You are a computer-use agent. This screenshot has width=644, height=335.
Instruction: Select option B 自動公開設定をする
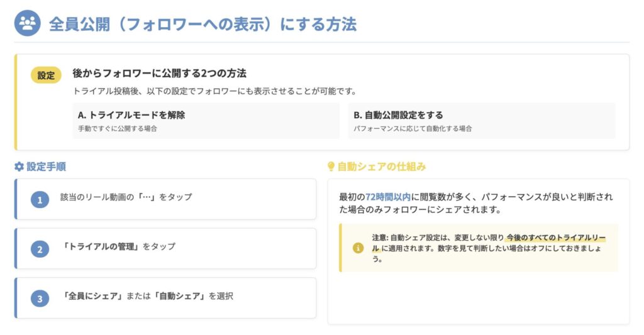pos(482,121)
